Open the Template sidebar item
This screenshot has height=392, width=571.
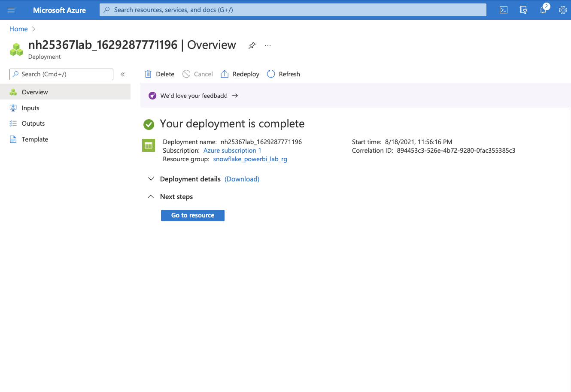[x=35, y=139]
